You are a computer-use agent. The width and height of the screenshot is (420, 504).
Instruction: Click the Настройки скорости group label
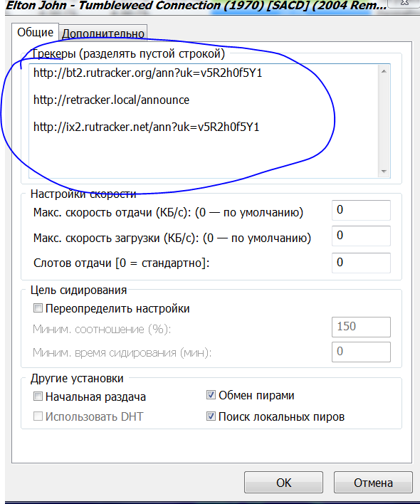click(83, 194)
